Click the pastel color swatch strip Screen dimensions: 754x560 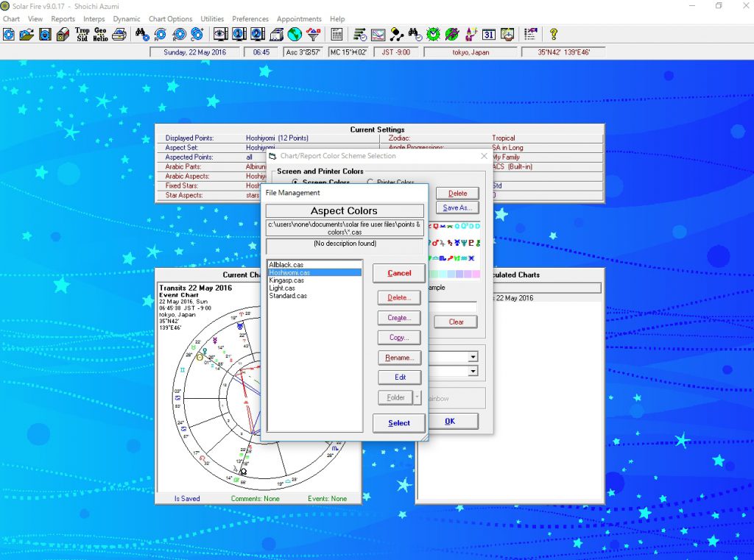[x=454, y=274]
